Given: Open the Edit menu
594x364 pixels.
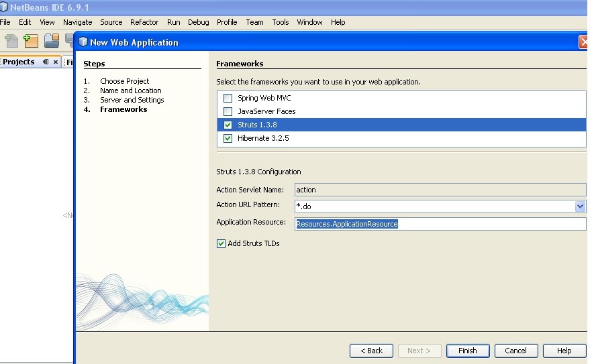Looking at the screenshot, I should click(x=25, y=22).
